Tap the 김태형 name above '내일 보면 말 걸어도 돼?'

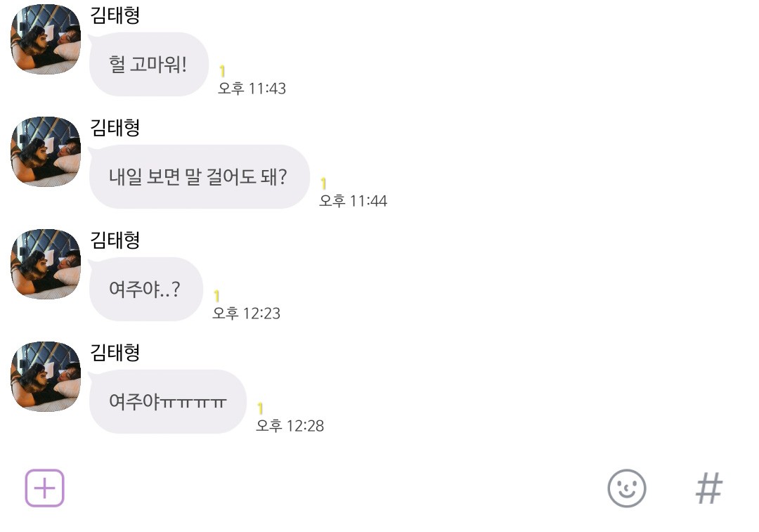pos(115,127)
